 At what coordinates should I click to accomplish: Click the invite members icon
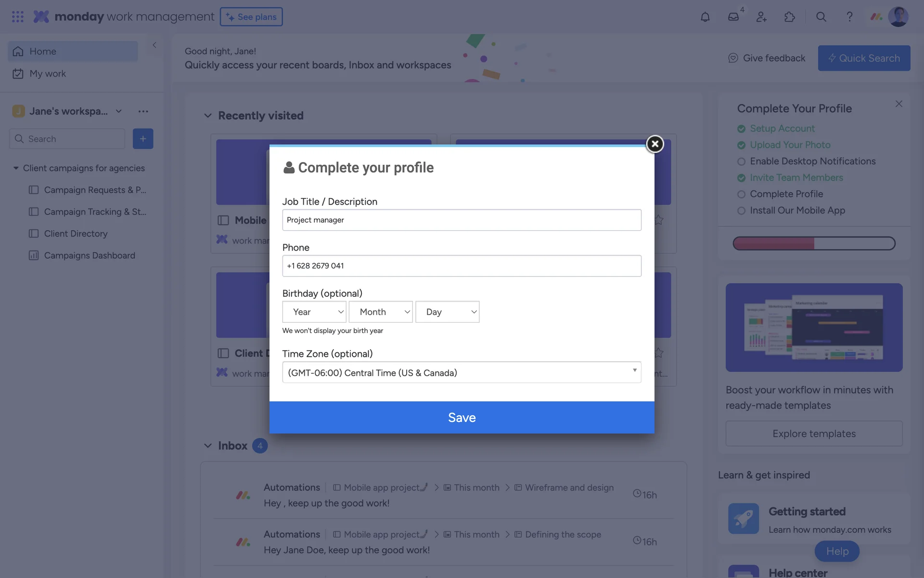point(761,17)
